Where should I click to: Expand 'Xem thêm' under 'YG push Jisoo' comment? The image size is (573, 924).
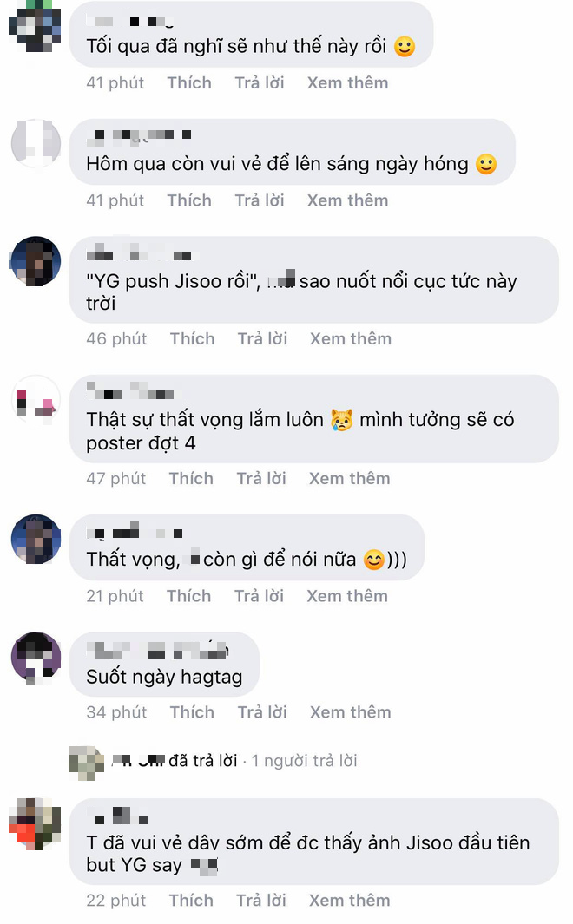[351, 339]
